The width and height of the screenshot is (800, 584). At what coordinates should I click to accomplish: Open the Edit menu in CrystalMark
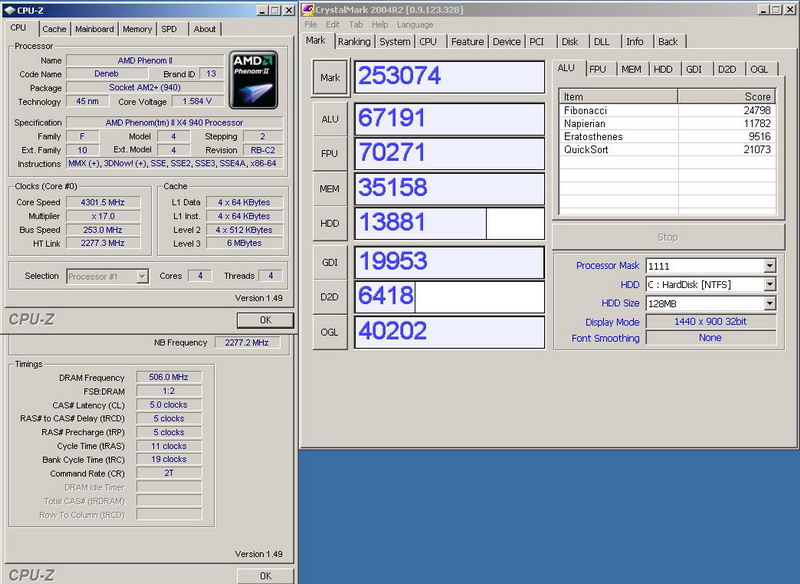coord(333,24)
